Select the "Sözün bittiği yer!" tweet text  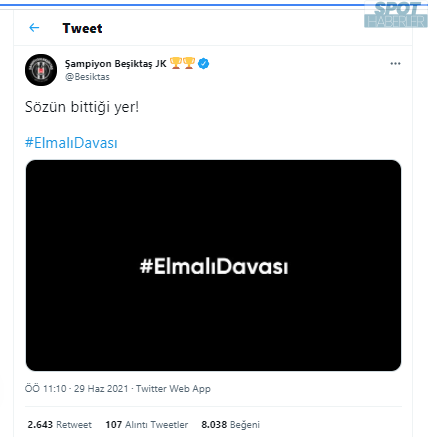click(x=82, y=107)
